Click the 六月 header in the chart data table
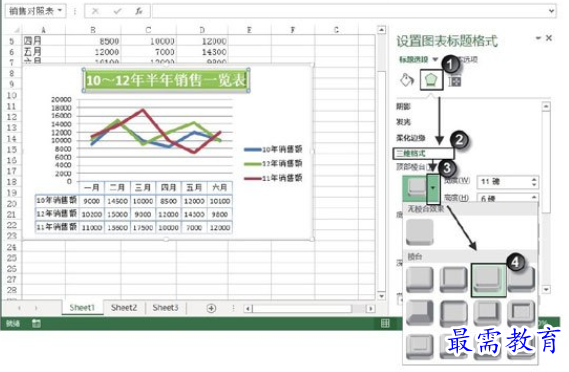Image resolution: width=569 pixels, height=372 pixels. pyautogui.click(x=220, y=187)
